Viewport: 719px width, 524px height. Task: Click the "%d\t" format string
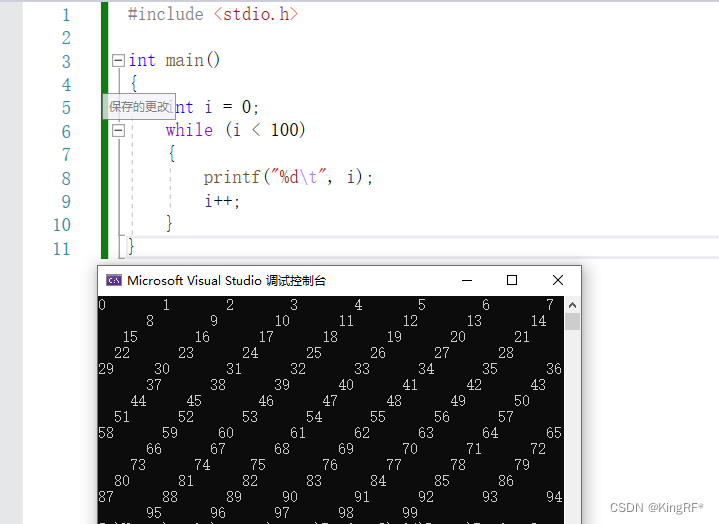[x=299, y=177]
